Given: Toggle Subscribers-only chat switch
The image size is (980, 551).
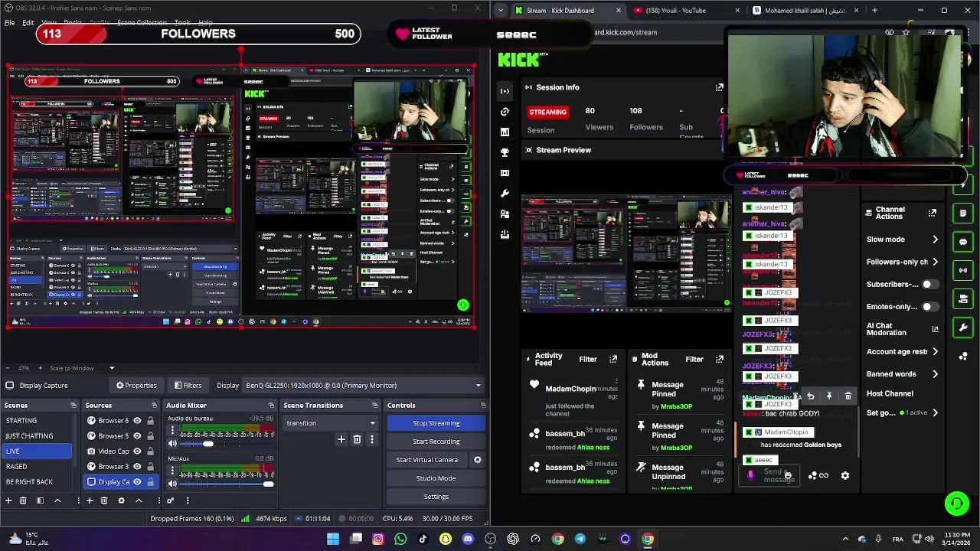Looking at the screenshot, I should tap(929, 284).
